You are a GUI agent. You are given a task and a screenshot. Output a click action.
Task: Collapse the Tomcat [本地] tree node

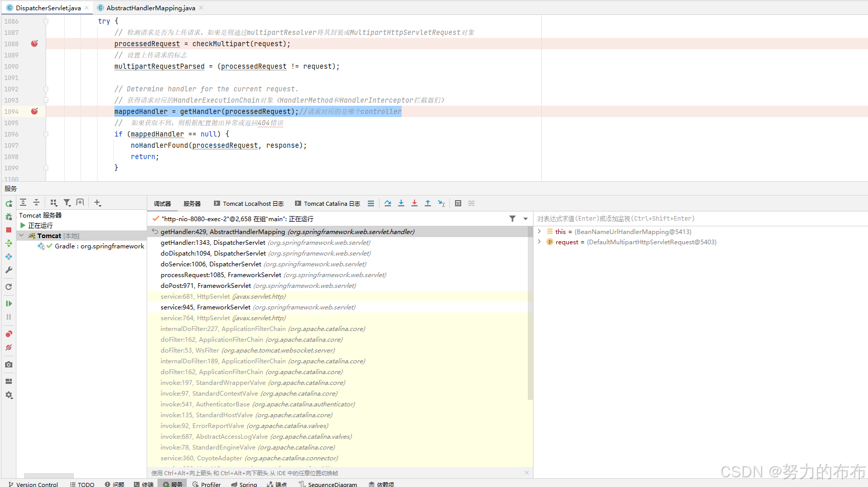(x=22, y=236)
